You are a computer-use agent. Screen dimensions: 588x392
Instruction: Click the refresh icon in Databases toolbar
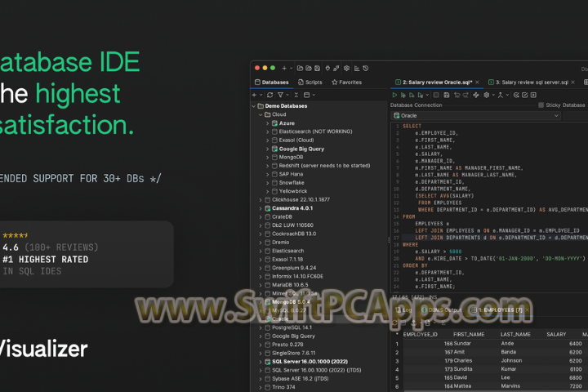(269, 95)
